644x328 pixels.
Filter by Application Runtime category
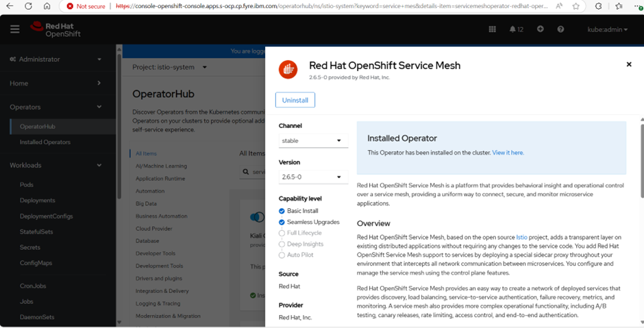[160, 179]
